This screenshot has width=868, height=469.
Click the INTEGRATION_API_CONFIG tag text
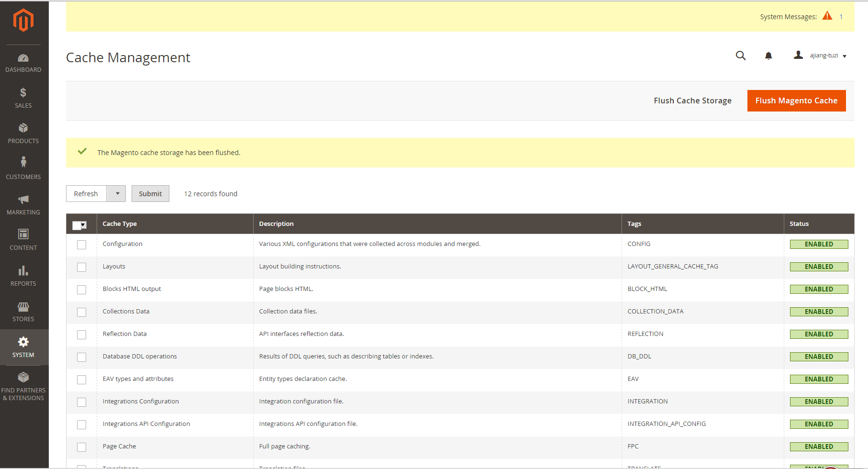point(667,424)
